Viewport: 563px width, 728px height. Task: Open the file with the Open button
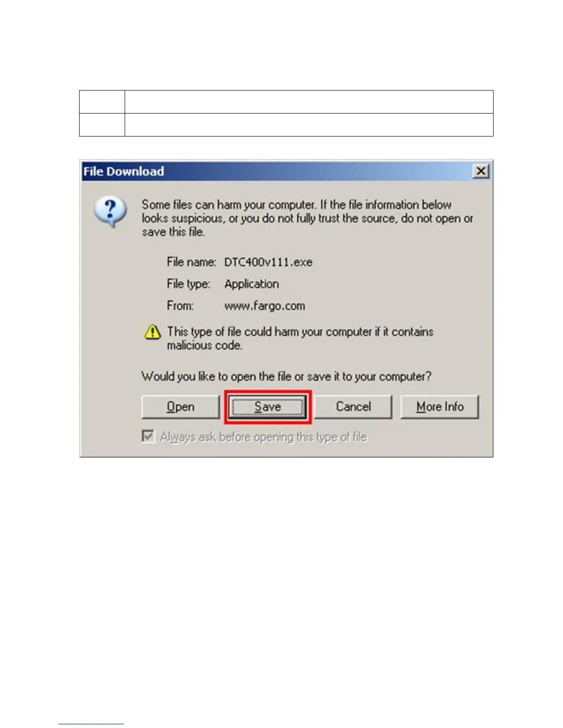(x=180, y=407)
